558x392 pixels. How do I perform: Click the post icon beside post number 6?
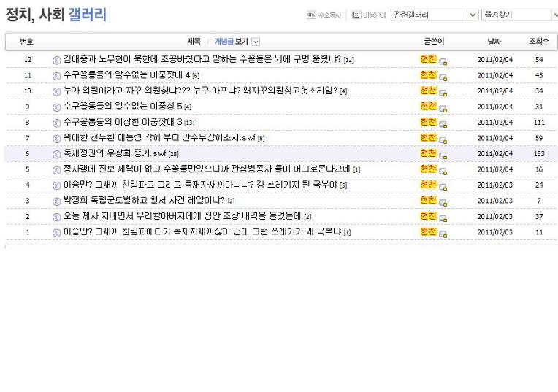[57, 154]
